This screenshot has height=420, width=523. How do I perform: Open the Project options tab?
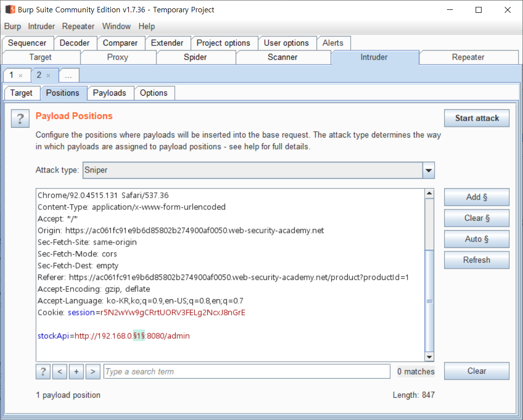224,43
